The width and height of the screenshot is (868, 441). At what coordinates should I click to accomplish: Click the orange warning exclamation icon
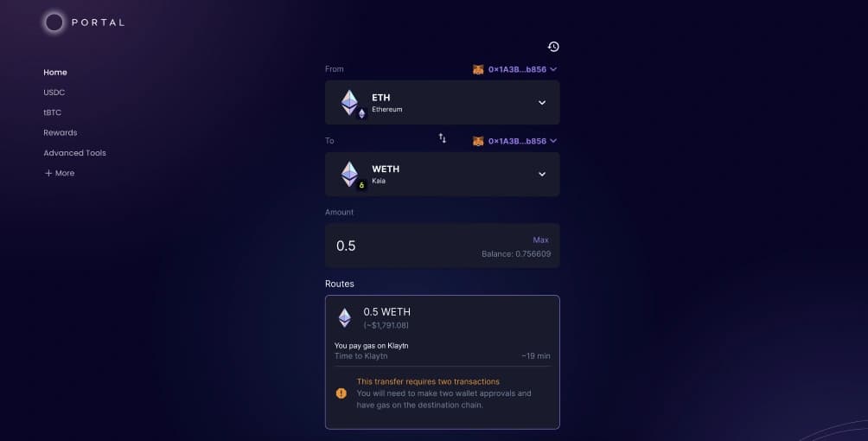341,393
